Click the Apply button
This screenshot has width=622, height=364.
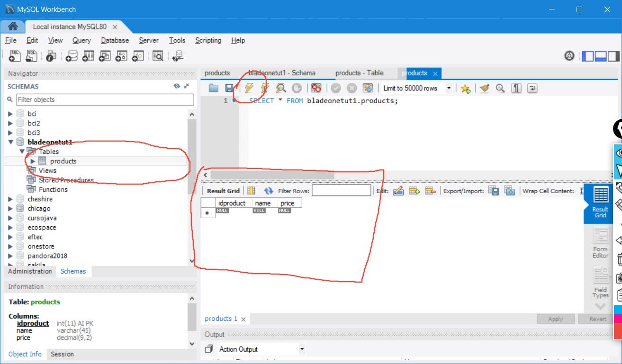[x=556, y=319]
